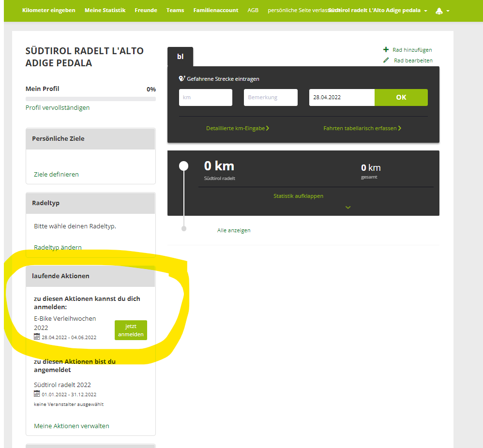This screenshot has height=448, width=483.
Task: Expand statistics with the down chevron
Action: pyautogui.click(x=348, y=207)
